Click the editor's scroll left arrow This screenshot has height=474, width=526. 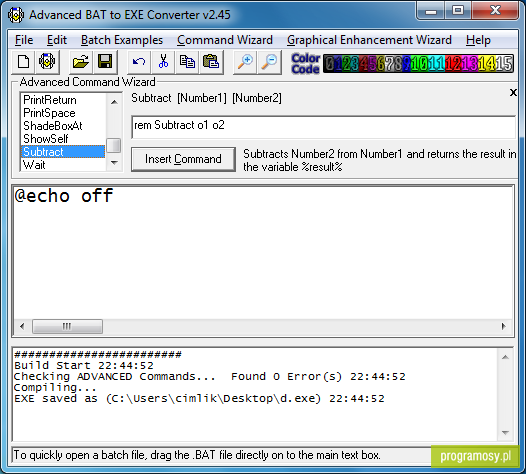click(x=22, y=326)
